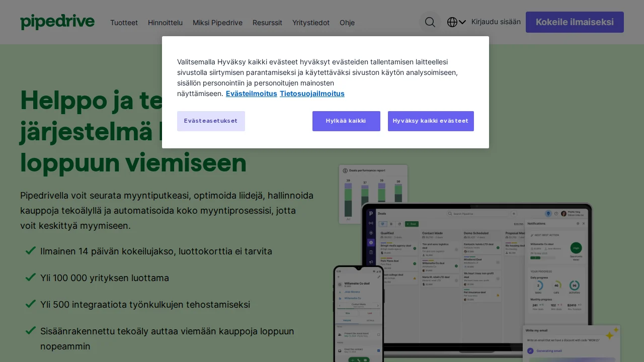644x362 pixels.
Task: Expand the language chevron arrow
Action: click(462, 22)
